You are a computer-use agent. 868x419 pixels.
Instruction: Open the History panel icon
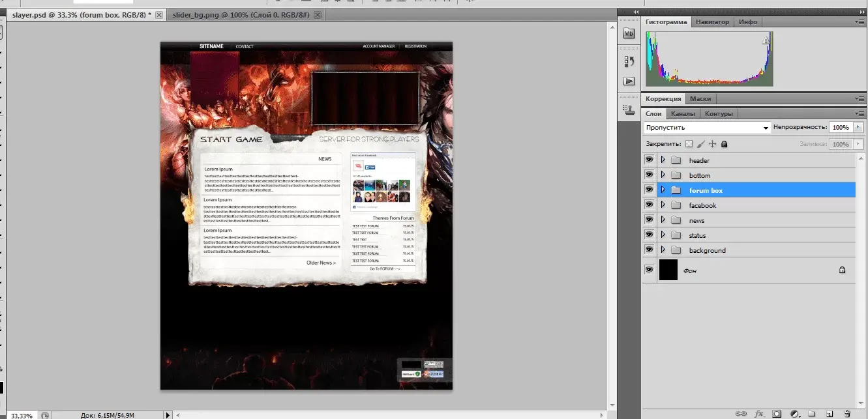pos(629,61)
